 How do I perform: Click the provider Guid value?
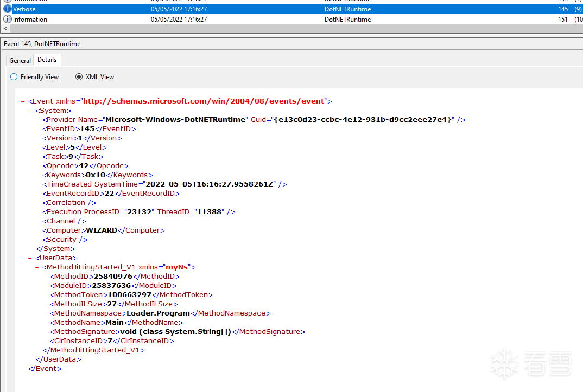click(363, 119)
